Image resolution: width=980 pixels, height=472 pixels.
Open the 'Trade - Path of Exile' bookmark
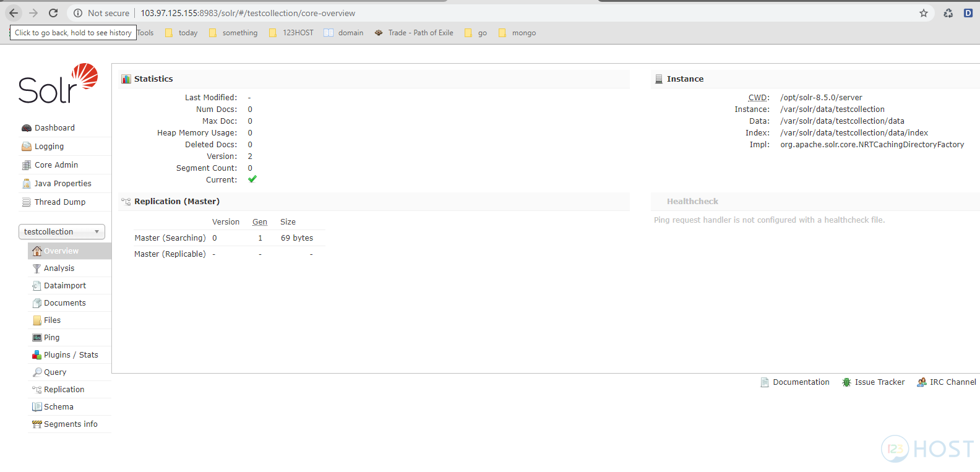(414, 33)
